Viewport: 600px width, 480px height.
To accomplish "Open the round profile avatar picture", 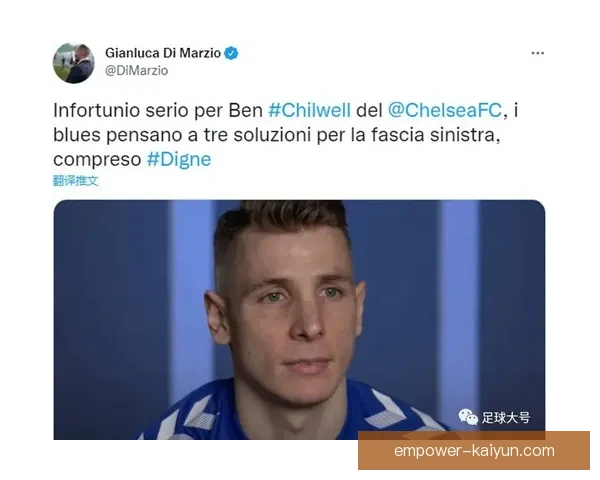I will point(73,63).
